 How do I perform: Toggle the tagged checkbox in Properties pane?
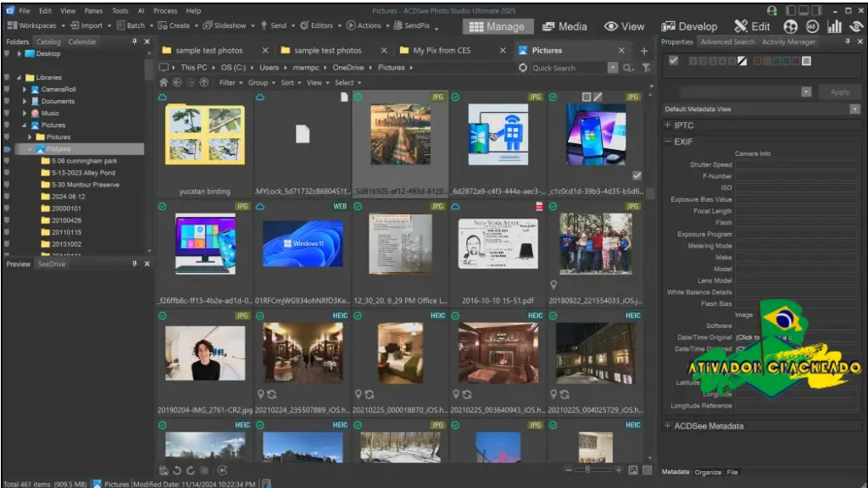pos(673,60)
